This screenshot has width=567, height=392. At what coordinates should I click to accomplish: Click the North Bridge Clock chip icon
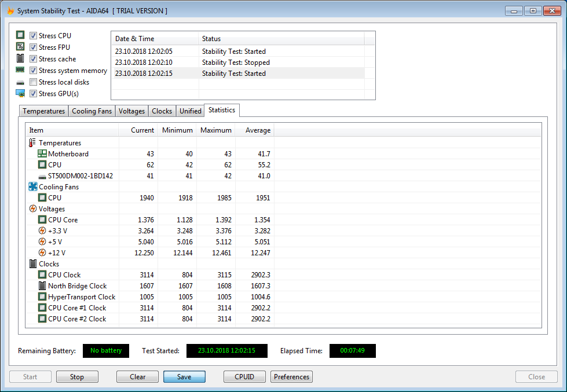(x=42, y=286)
